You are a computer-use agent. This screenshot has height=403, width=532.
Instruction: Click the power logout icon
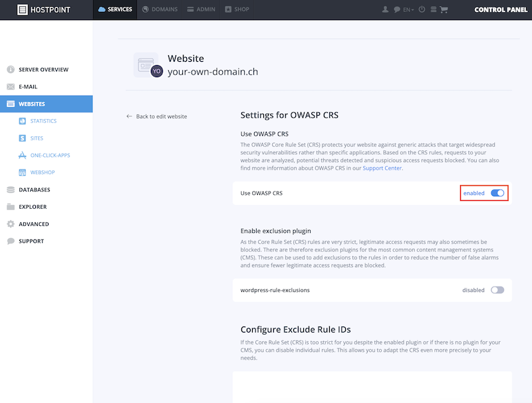[422, 9]
